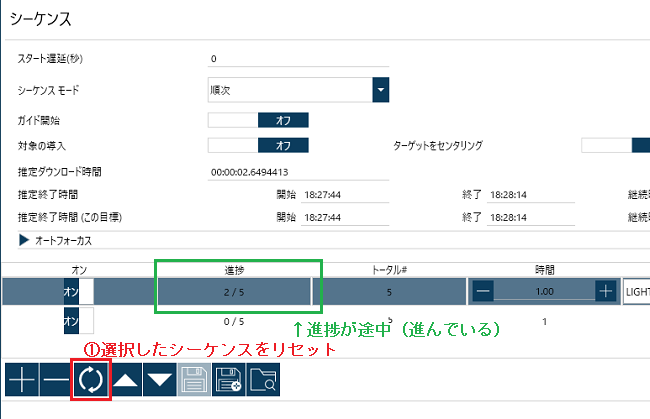Click the exposure time field showing 1.00

click(x=544, y=291)
